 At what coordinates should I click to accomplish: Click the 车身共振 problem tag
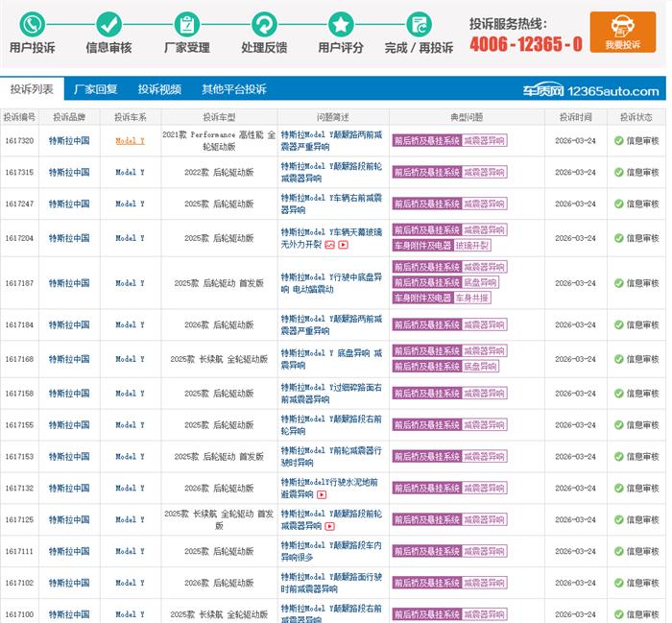point(471,298)
